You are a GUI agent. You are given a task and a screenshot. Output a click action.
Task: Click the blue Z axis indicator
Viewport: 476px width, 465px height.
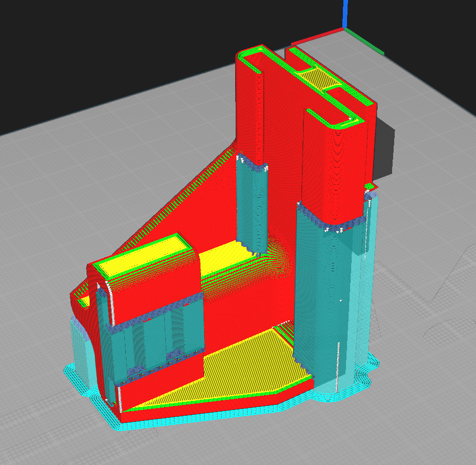[345, 14]
